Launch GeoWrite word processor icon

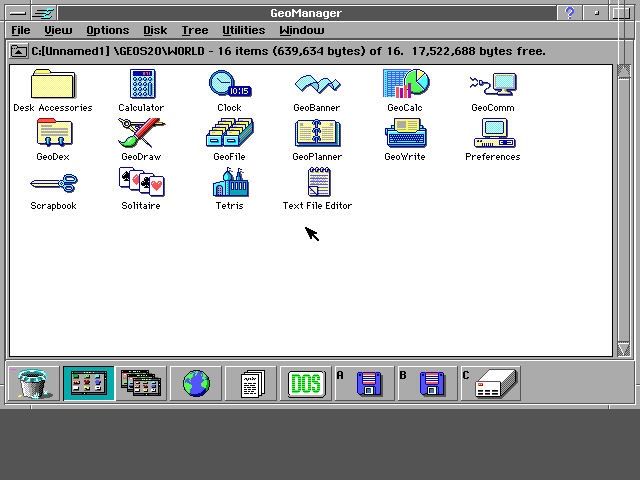405,133
